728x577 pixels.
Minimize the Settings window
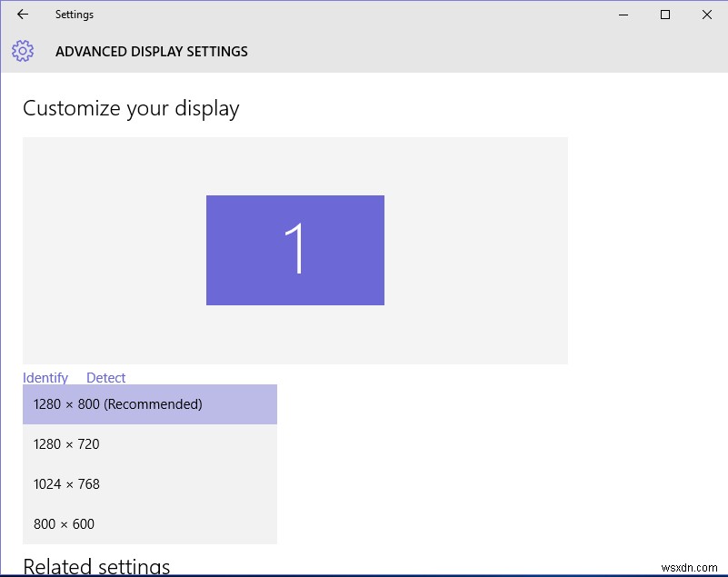tap(623, 15)
